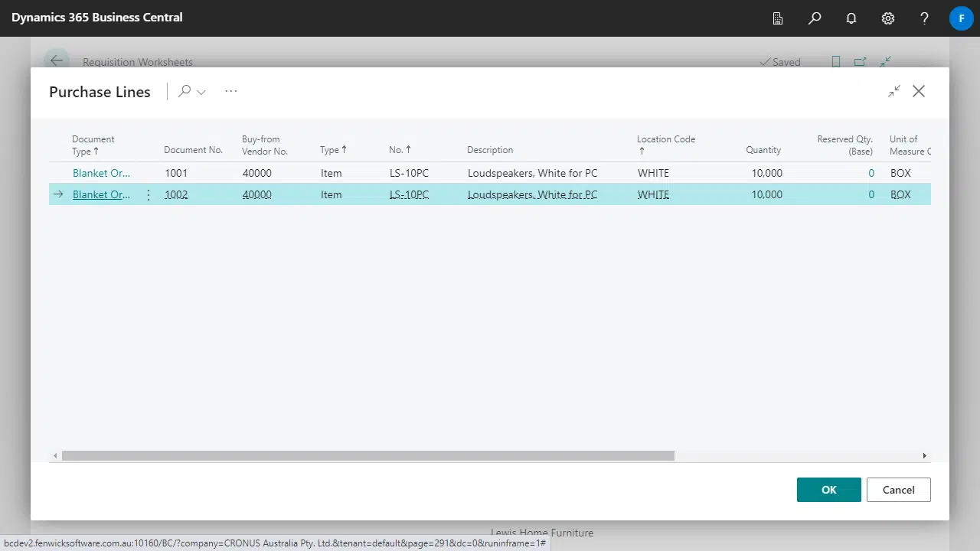The height and width of the screenshot is (551, 980).
Task: Click vendor 40000 in the 1001 row
Action: point(257,173)
